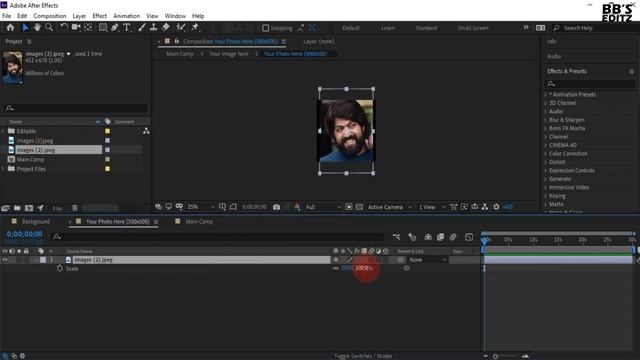This screenshot has height=360, width=640.
Task: Open the Layer menu
Action: (x=79, y=16)
